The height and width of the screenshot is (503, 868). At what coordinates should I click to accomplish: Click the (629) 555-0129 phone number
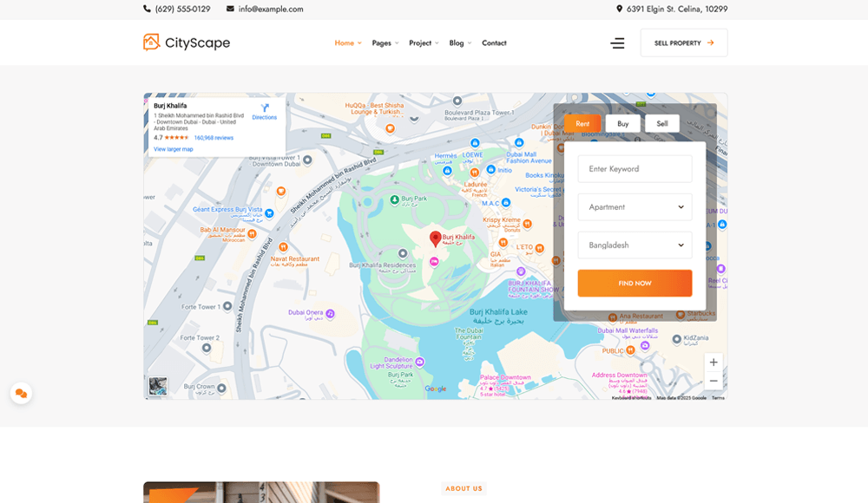click(x=182, y=9)
